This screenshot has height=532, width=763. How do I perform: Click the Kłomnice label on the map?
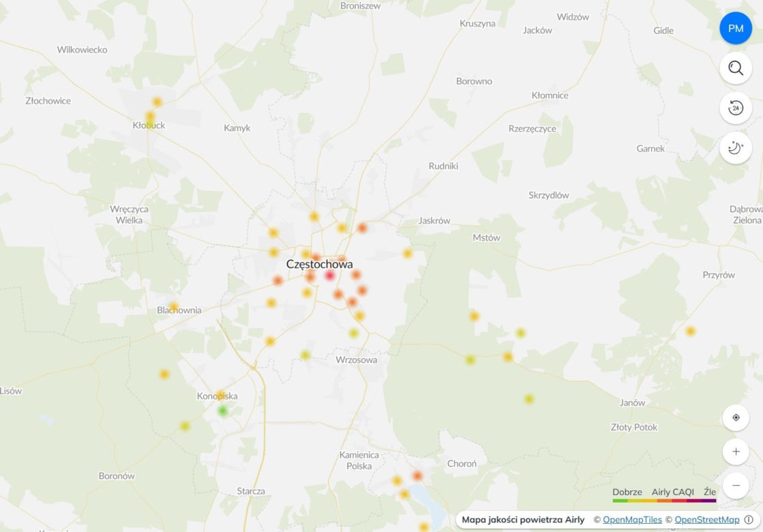click(550, 95)
